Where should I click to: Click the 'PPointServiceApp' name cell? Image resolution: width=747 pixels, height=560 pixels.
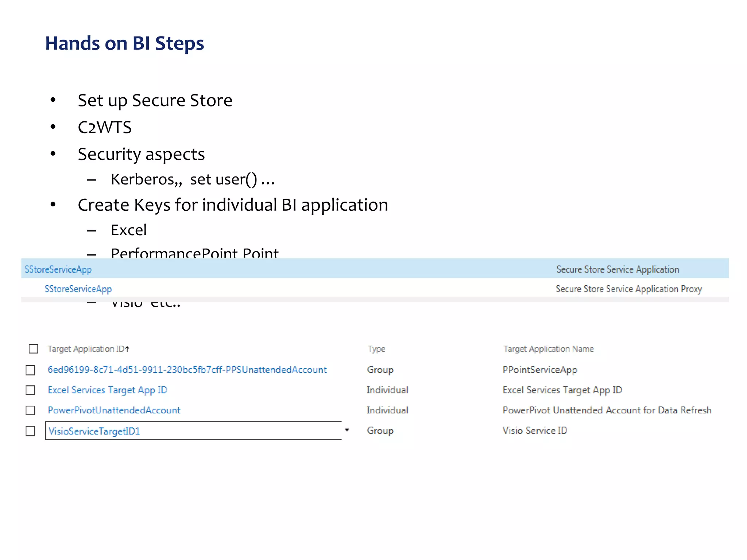[x=540, y=370]
